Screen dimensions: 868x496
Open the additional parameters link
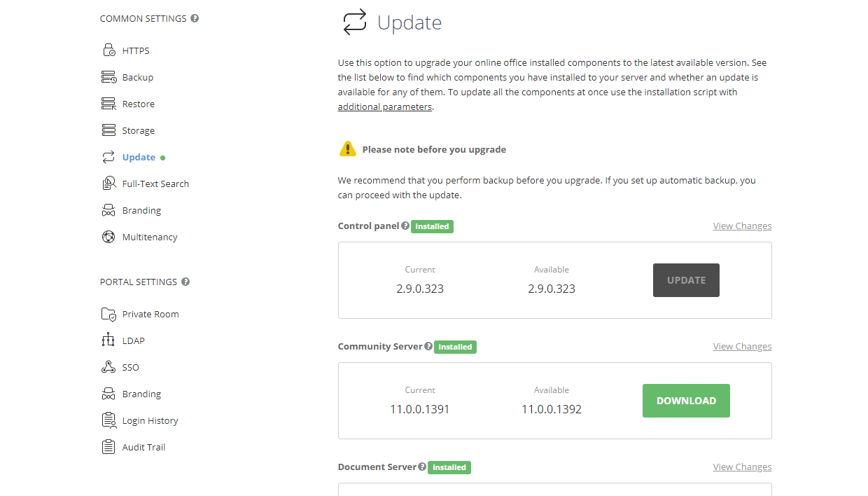click(384, 106)
